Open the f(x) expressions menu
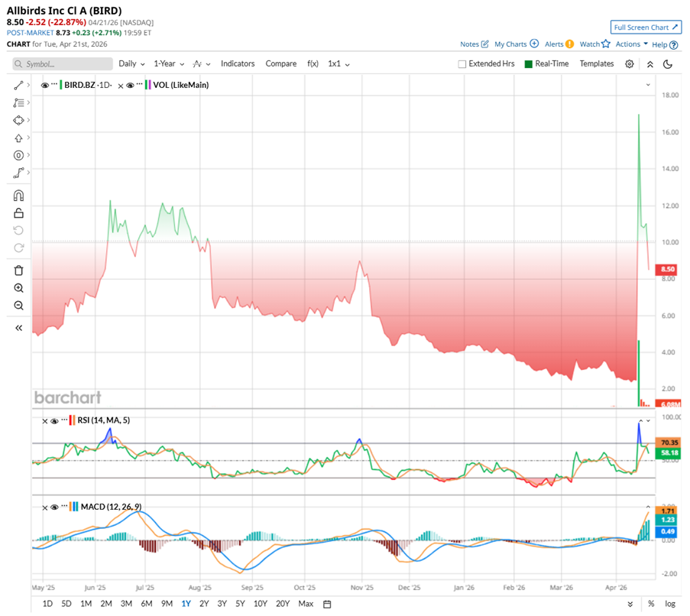This screenshot has width=690, height=616. pos(313,63)
